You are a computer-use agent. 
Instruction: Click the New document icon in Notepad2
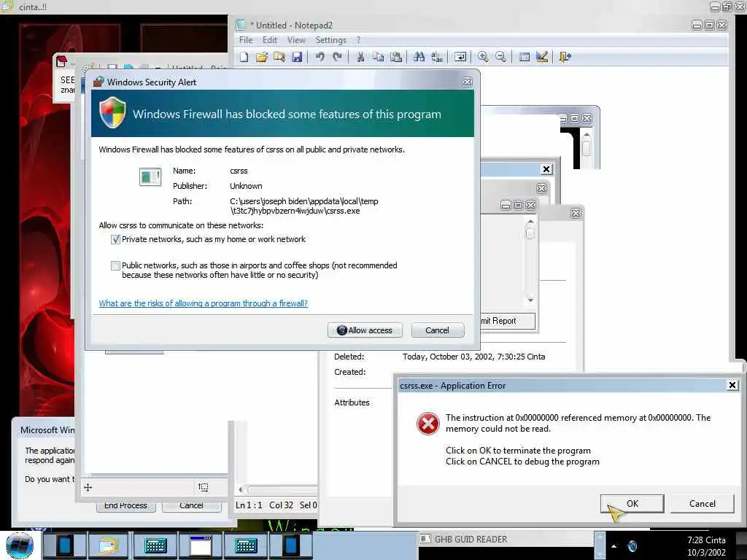[x=244, y=57]
